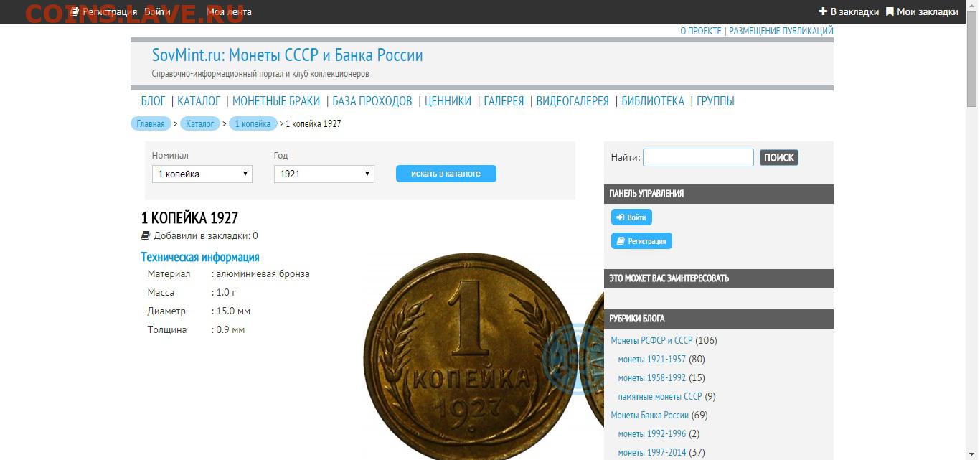Open the ГАЛЕРЕЯ menu item
This screenshot has height=460, width=980.
click(x=504, y=101)
